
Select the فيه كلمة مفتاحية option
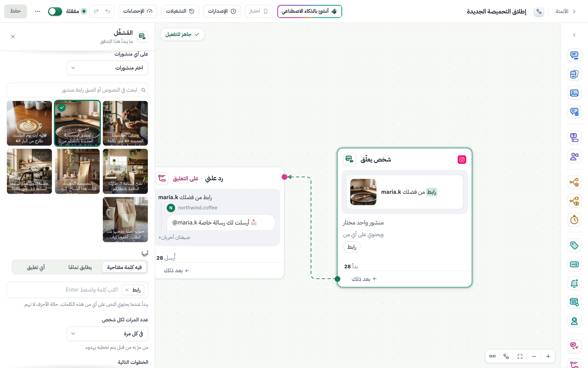[124, 267]
